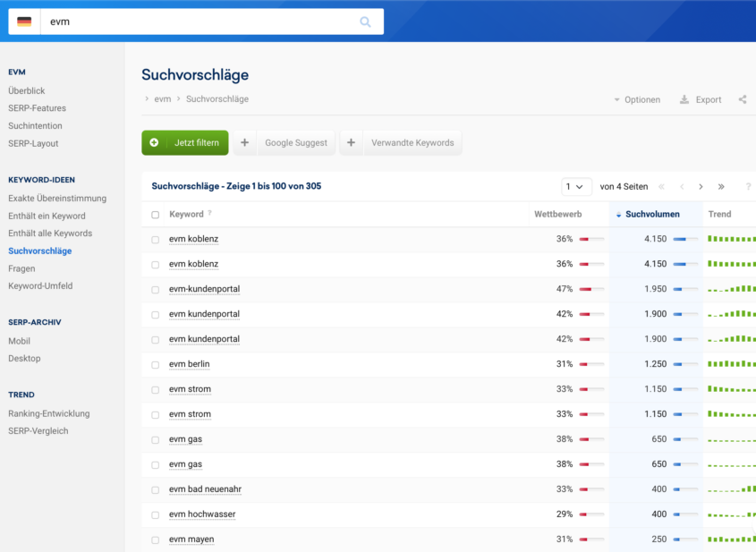Click the evm breadcrumb link
756x552 pixels.
click(163, 98)
